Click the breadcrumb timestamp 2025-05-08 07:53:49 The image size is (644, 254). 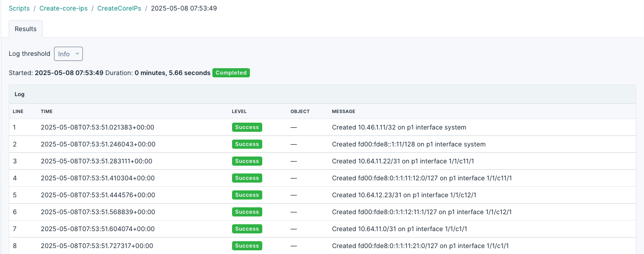[184, 8]
